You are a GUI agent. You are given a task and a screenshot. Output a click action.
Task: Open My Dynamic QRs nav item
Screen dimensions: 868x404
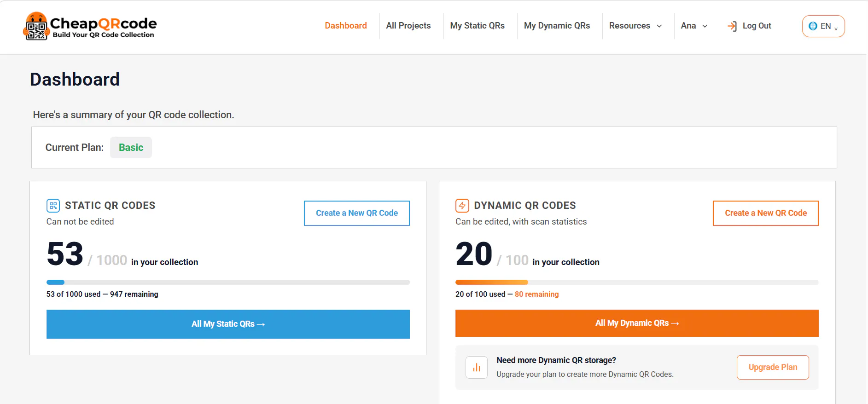tap(557, 26)
